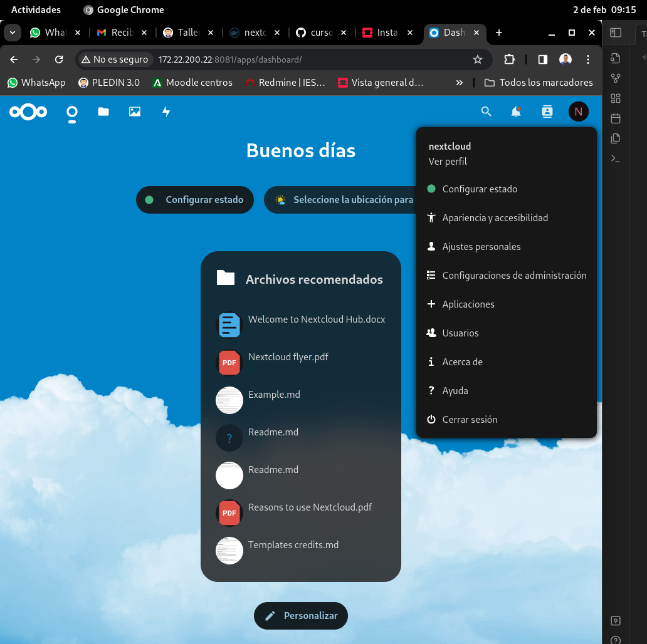
Task: Click the No es seguro security chip
Action: [x=115, y=60]
